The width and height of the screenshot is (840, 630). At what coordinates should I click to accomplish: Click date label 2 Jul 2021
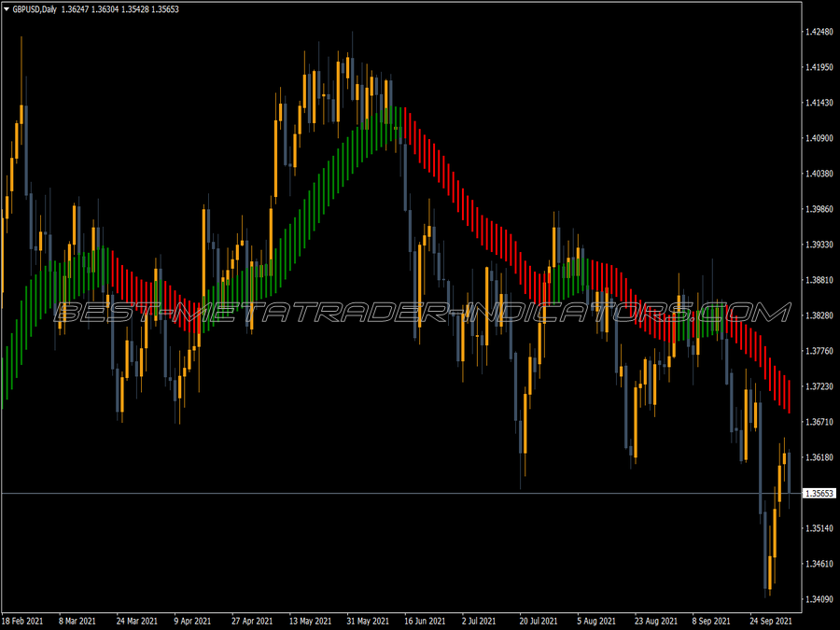pyautogui.click(x=479, y=621)
